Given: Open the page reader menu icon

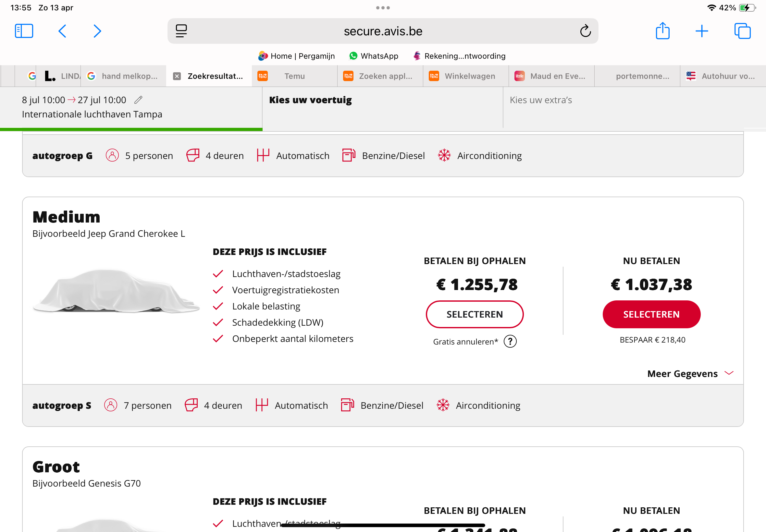Looking at the screenshot, I should [181, 31].
